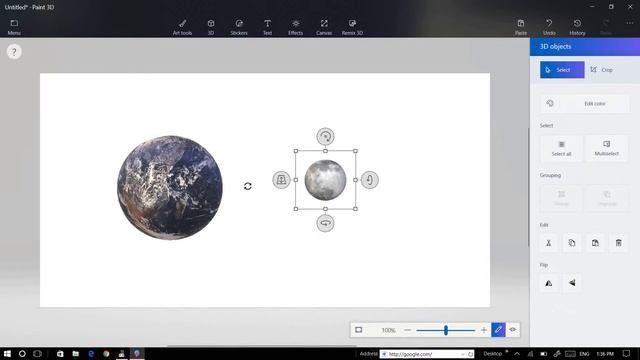
Task: Click the bottom-right selection box corner handle
Action: point(356,209)
